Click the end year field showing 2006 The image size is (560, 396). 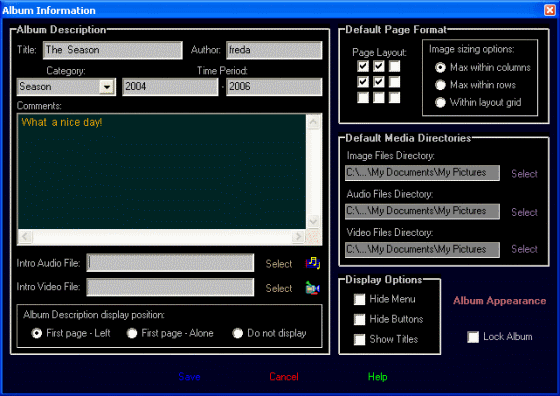coord(274,87)
